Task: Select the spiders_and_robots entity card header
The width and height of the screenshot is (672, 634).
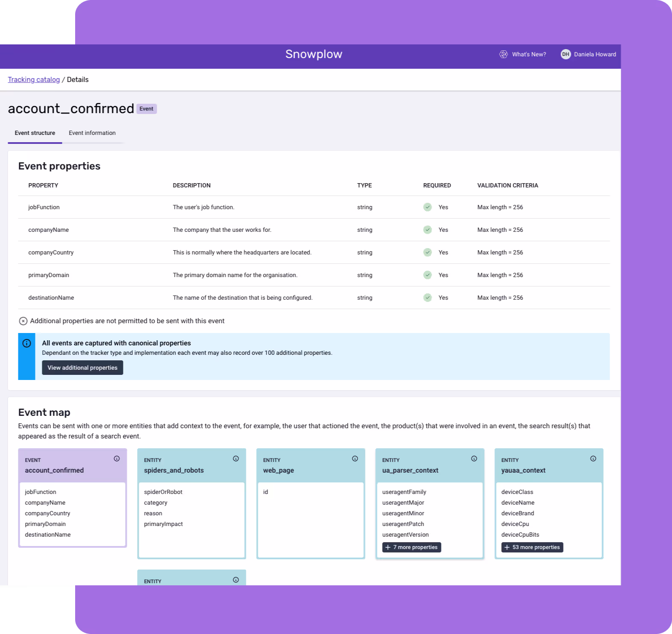Action: click(192, 465)
